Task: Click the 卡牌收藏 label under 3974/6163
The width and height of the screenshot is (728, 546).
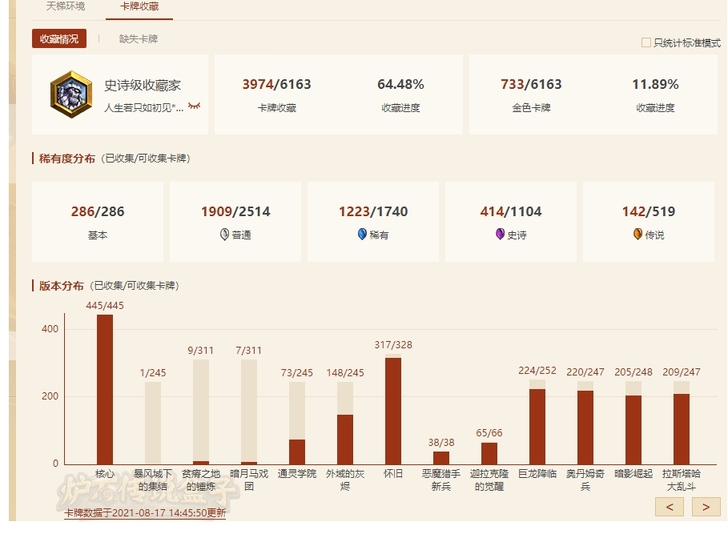Action: point(277,108)
